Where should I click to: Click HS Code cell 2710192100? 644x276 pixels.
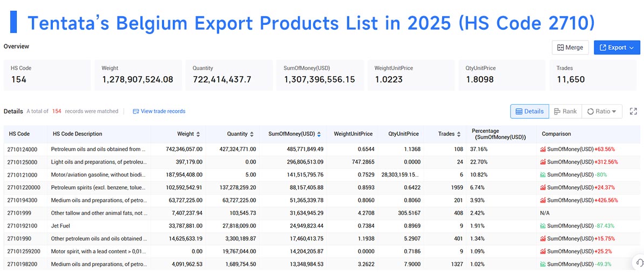[22, 225]
